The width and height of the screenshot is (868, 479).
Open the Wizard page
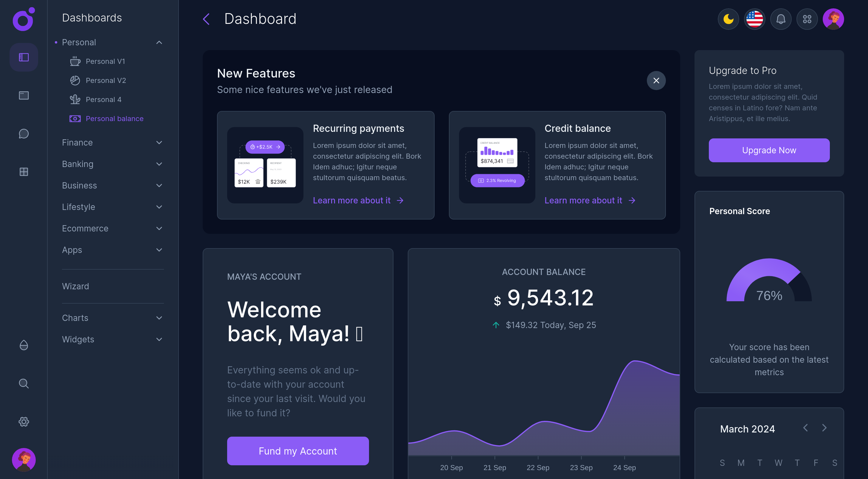tap(75, 286)
